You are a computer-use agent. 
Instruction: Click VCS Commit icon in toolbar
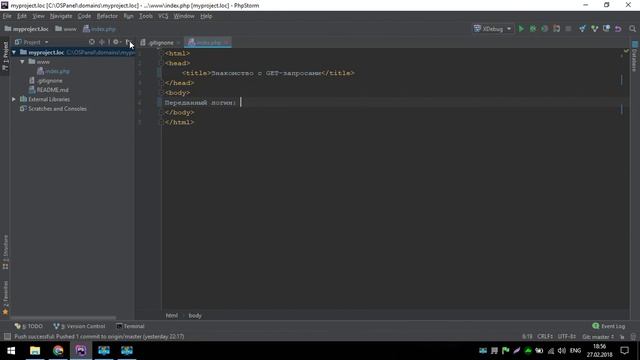594,29
